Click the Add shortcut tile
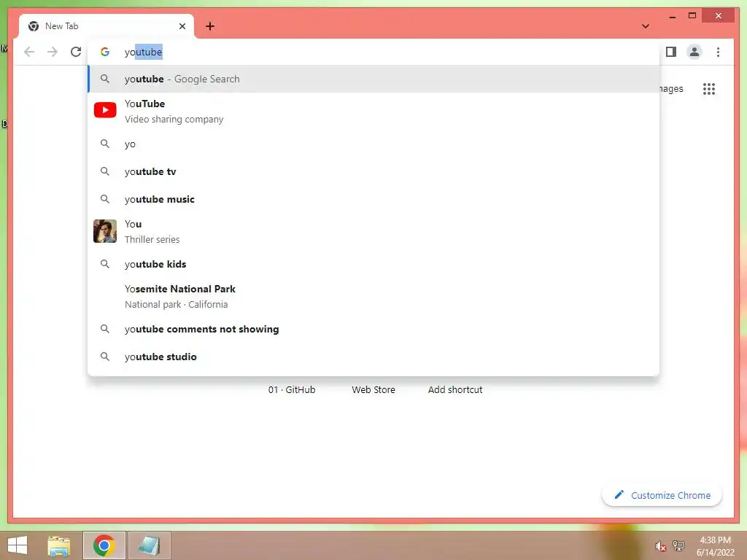The height and width of the screenshot is (560, 747). [455, 389]
